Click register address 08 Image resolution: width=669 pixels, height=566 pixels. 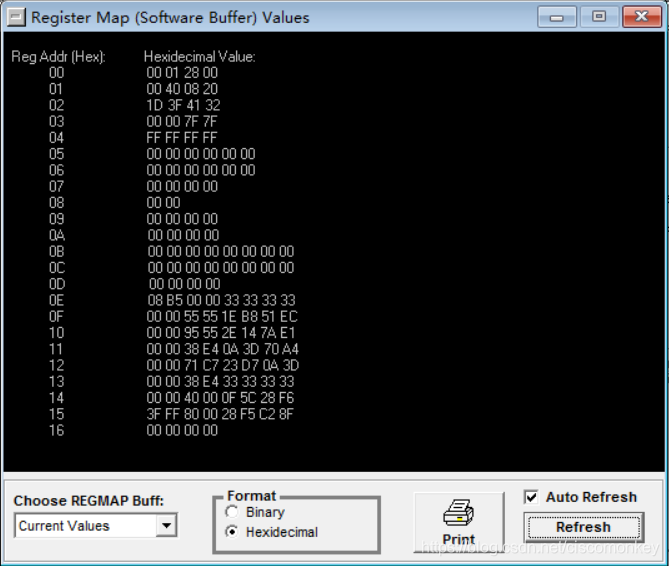pos(56,203)
